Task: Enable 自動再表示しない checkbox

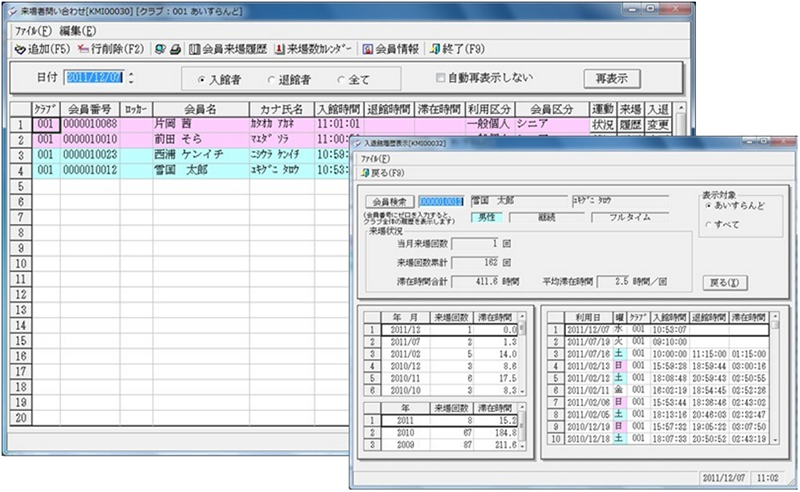Action: tap(484, 78)
